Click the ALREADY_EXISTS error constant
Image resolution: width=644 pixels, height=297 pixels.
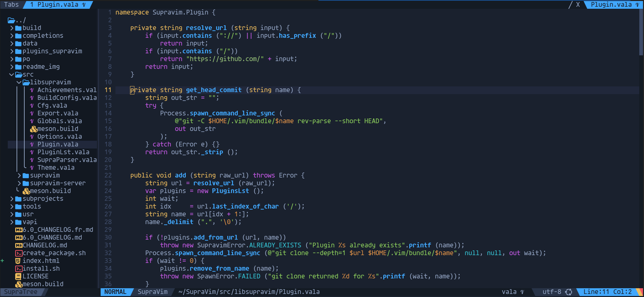(275, 245)
